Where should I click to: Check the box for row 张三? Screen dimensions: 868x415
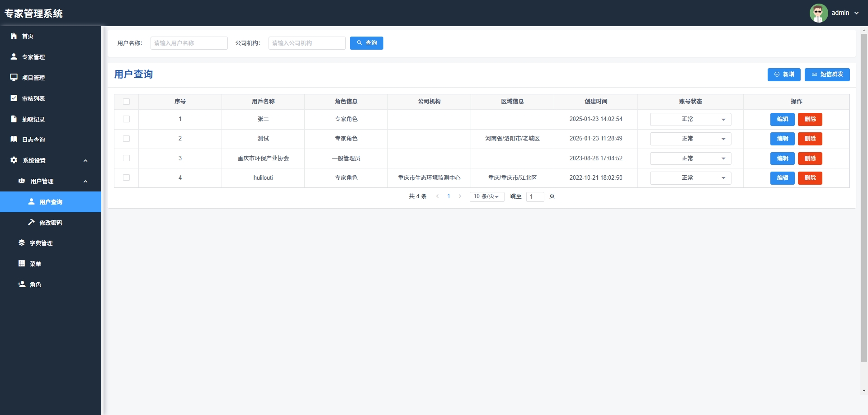click(126, 119)
